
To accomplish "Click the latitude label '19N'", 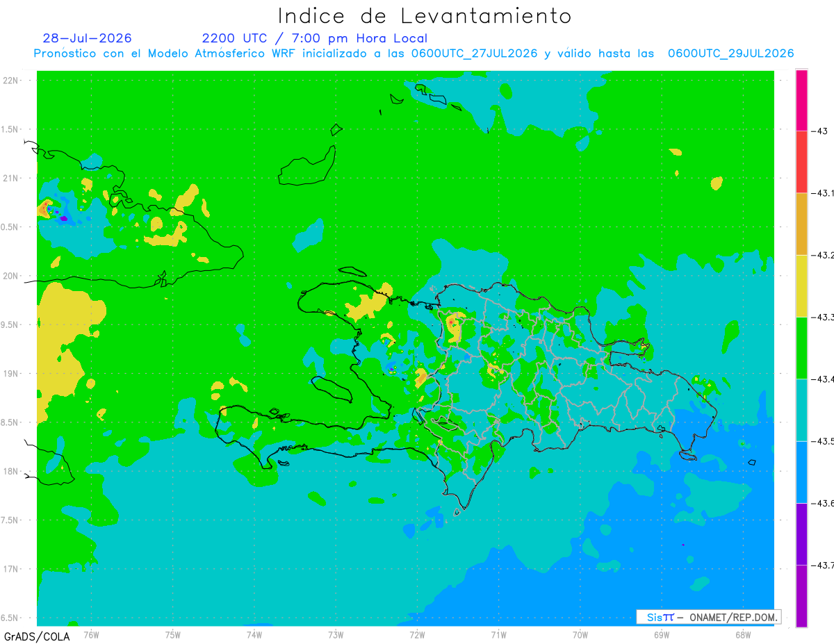I will [x=12, y=374].
